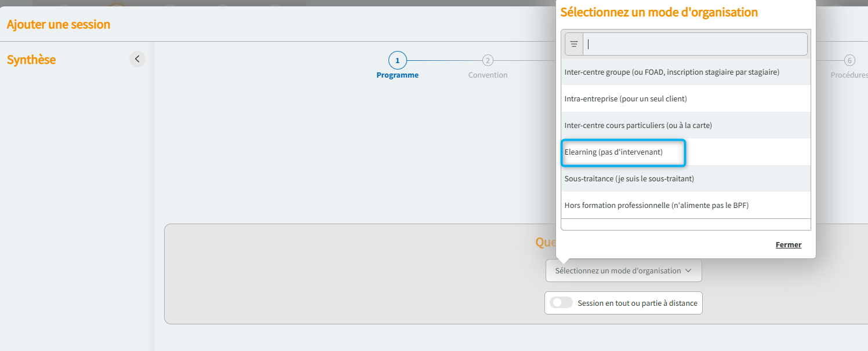
Task: Select 'Hors formation professionnelle' option
Action: tap(656, 206)
